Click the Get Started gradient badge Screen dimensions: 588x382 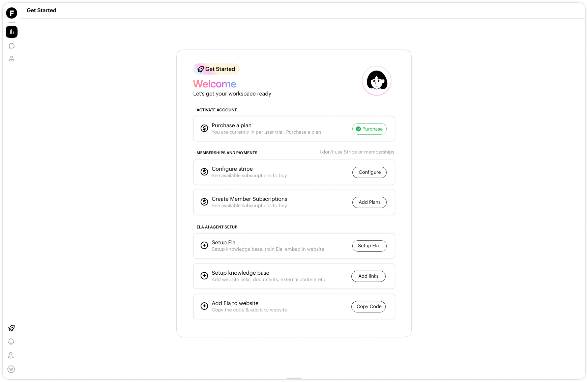pyautogui.click(x=216, y=69)
